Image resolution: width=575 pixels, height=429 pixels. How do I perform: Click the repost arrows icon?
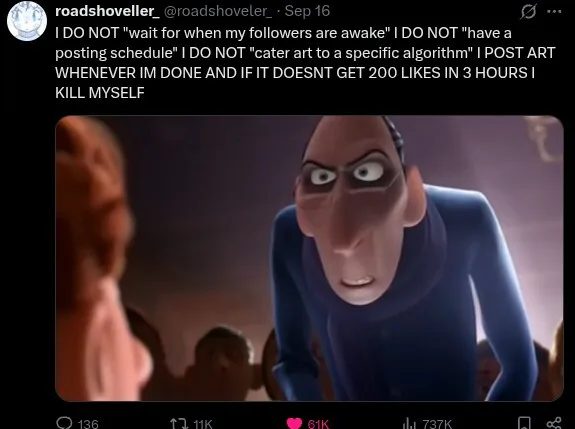(179, 424)
